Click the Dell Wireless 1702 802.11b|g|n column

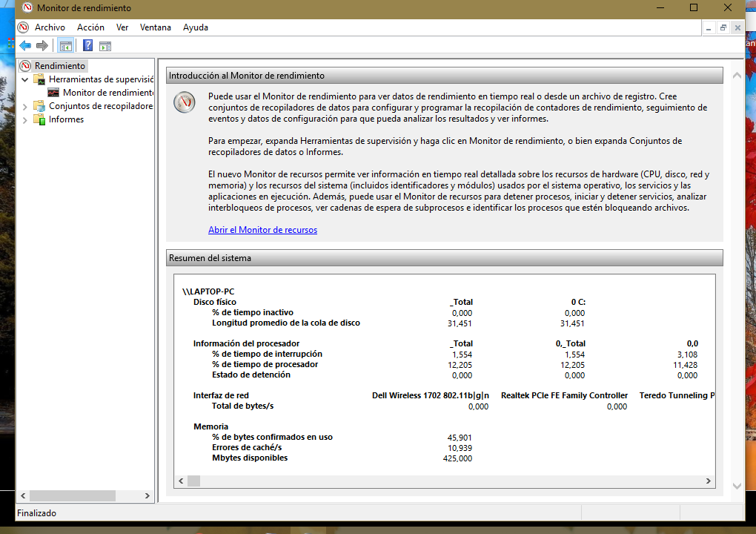pos(431,395)
